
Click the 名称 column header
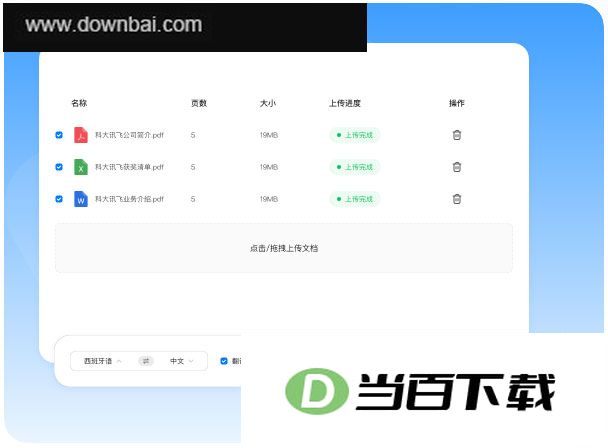[79, 103]
